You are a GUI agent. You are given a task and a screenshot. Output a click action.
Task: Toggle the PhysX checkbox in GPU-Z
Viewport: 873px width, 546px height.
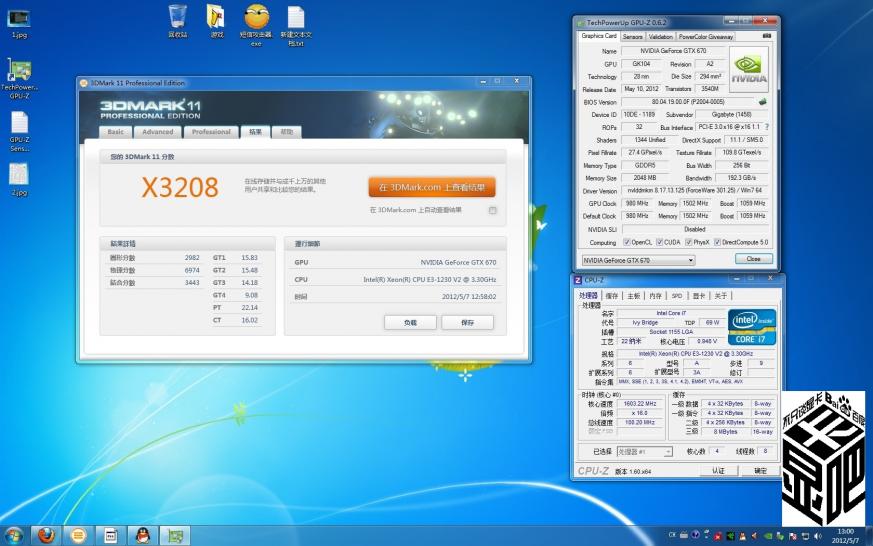tap(689, 242)
